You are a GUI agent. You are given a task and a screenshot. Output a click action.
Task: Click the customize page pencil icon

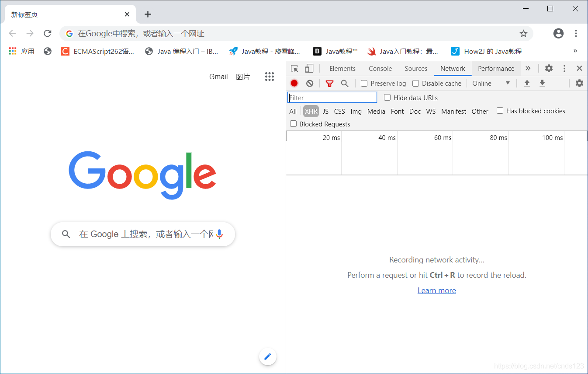(268, 357)
